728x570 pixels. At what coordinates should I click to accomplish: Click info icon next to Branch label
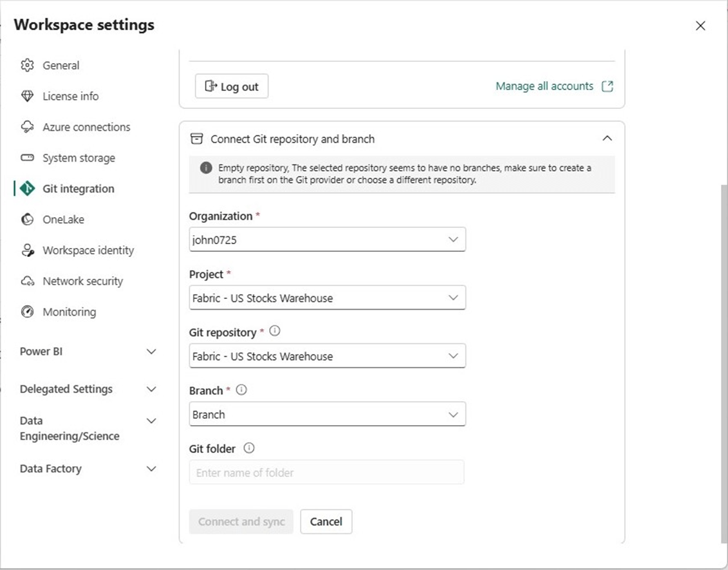click(x=242, y=390)
